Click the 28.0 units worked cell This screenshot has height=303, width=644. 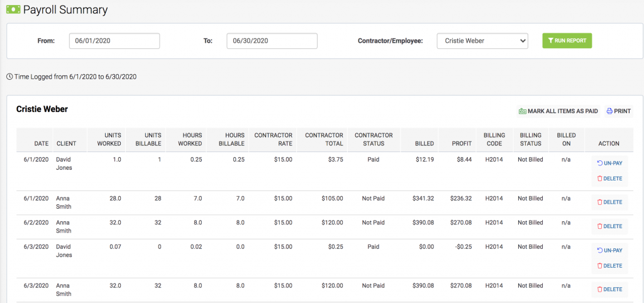115,198
